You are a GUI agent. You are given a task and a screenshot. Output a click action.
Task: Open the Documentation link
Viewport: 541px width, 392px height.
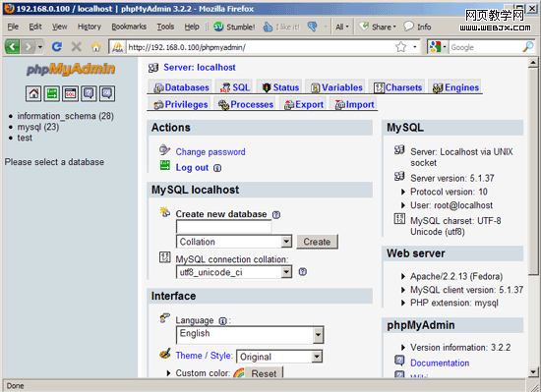click(x=440, y=363)
